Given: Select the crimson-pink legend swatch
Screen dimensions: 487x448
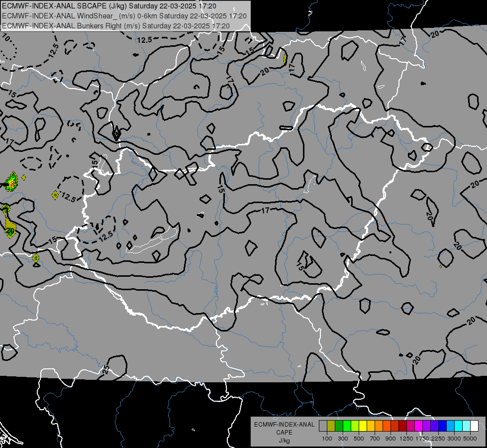Looking at the screenshot, I should (411, 426).
